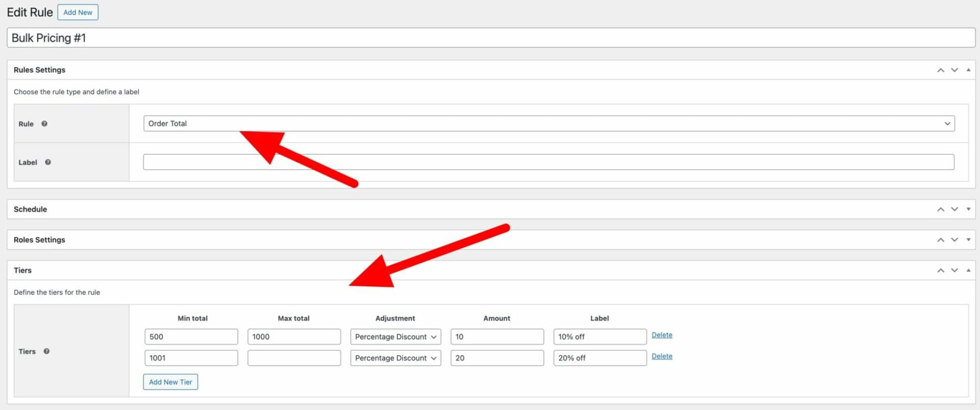Move Schedule panel up arrow
980x410 pixels.
[x=941, y=209]
